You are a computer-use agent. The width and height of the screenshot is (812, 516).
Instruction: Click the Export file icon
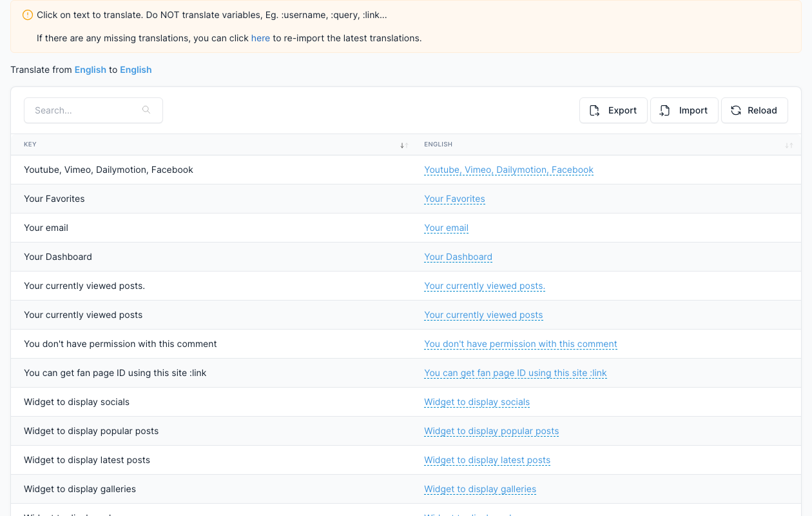(595, 110)
